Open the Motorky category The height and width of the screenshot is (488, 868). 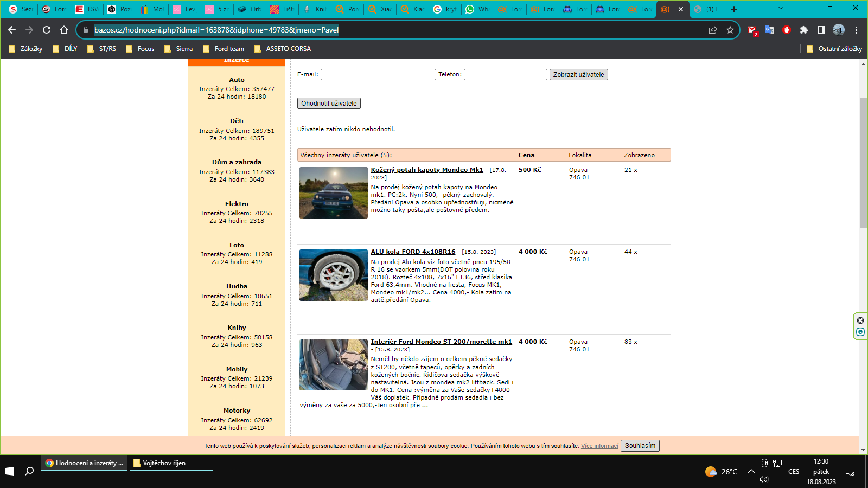click(237, 410)
